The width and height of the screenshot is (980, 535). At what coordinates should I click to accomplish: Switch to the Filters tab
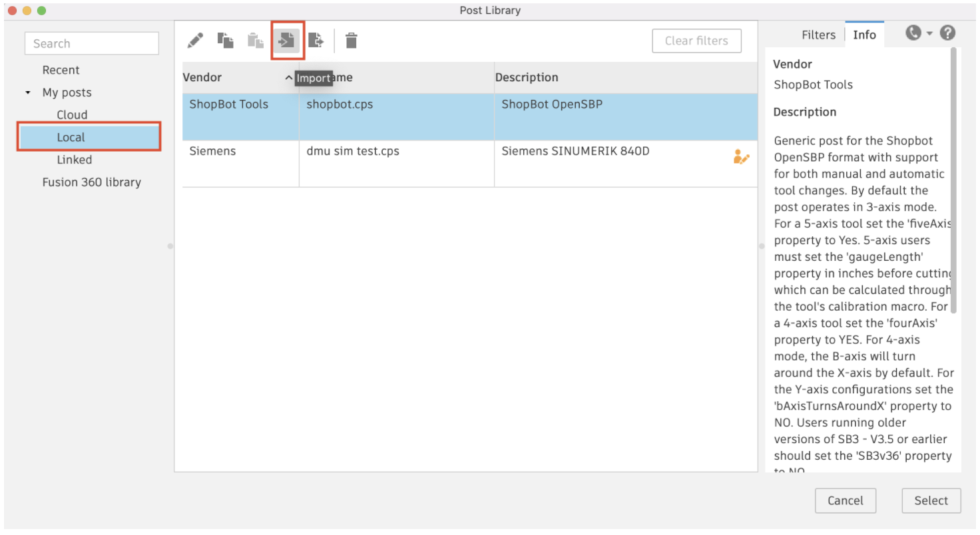pos(818,35)
